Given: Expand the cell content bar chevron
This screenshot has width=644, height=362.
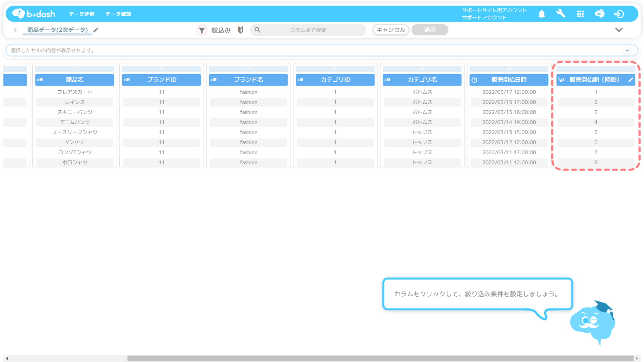Looking at the screenshot, I should point(627,50).
